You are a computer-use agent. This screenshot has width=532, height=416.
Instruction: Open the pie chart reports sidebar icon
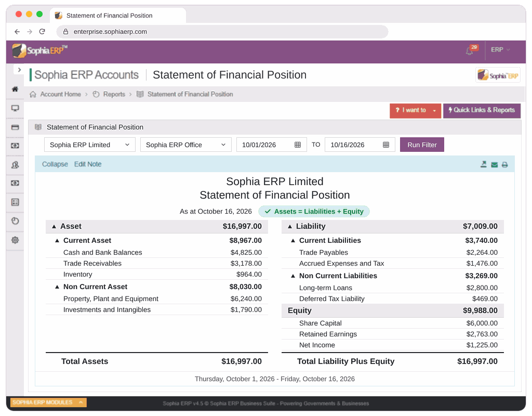click(x=15, y=221)
